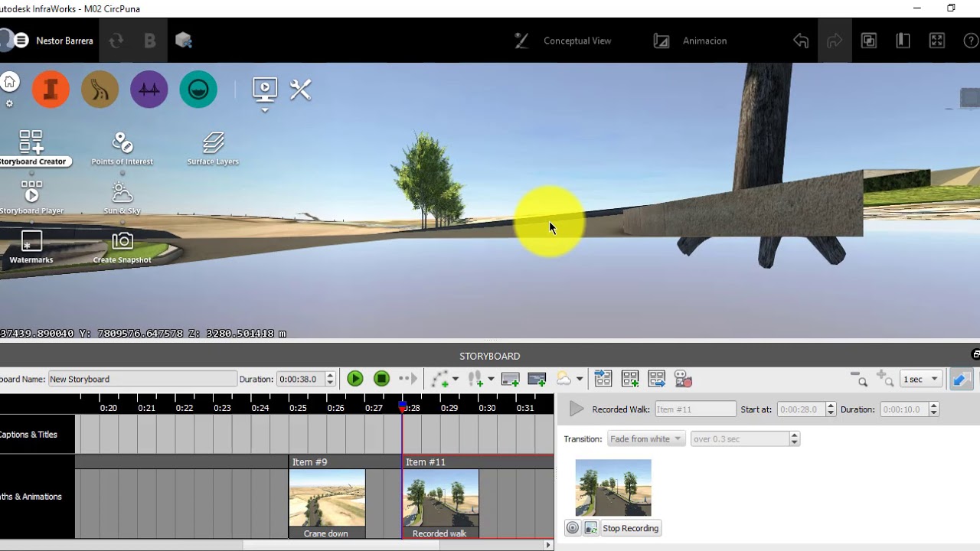
Task: Adjust the transition time stepper
Action: point(794,439)
